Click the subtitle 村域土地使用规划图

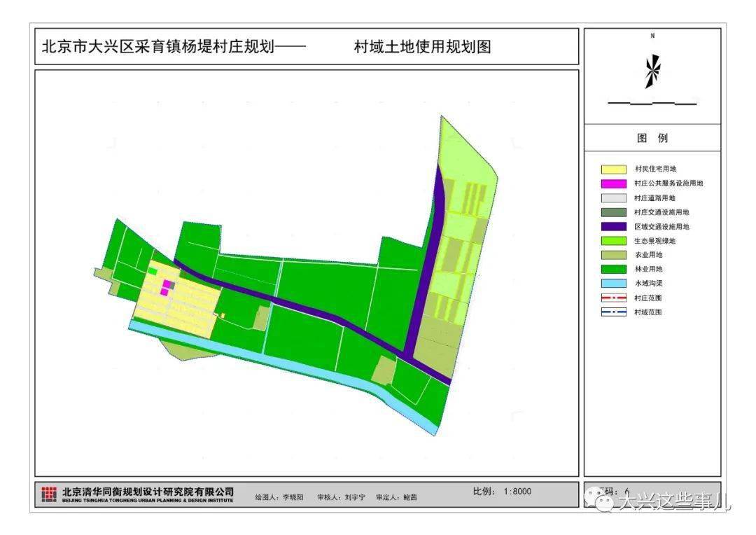[422, 47]
